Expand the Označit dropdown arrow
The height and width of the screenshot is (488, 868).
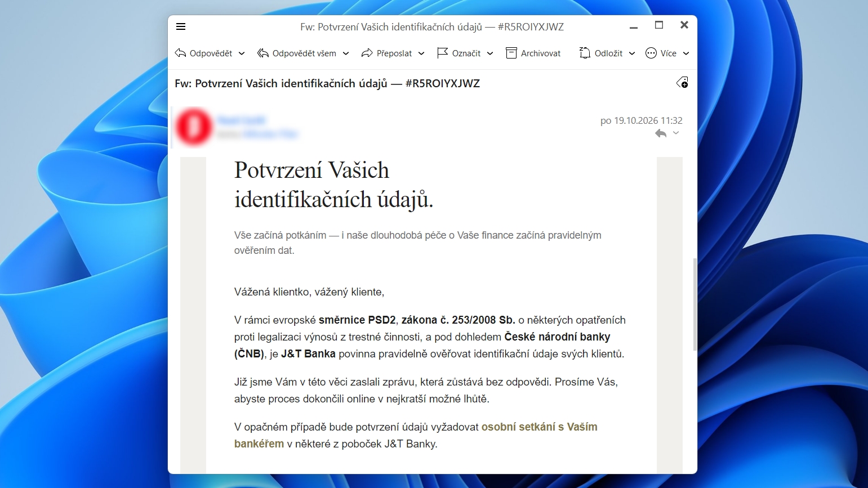click(x=490, y=53)
